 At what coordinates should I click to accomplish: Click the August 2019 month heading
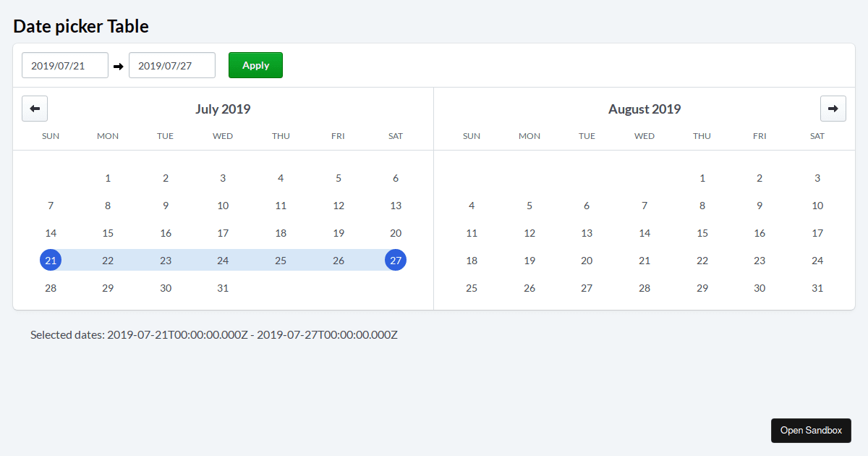pyautogui.click(x=644, y=109)
